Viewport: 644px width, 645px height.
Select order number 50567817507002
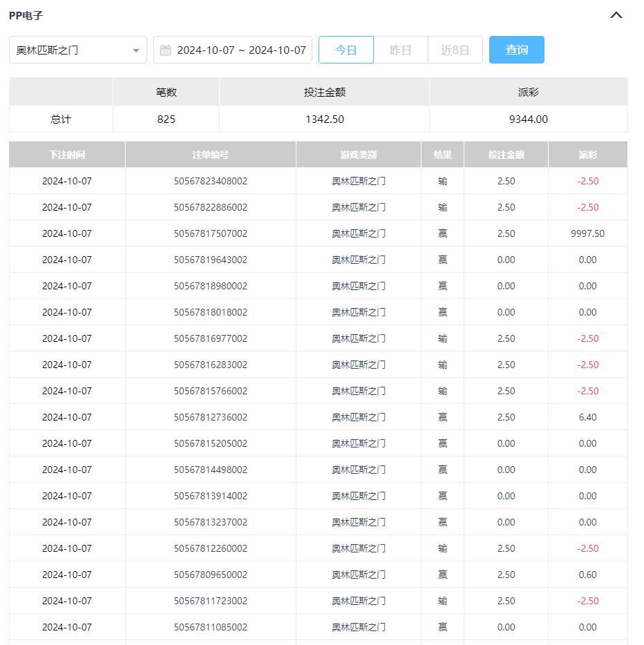click(x=210, y=233)
